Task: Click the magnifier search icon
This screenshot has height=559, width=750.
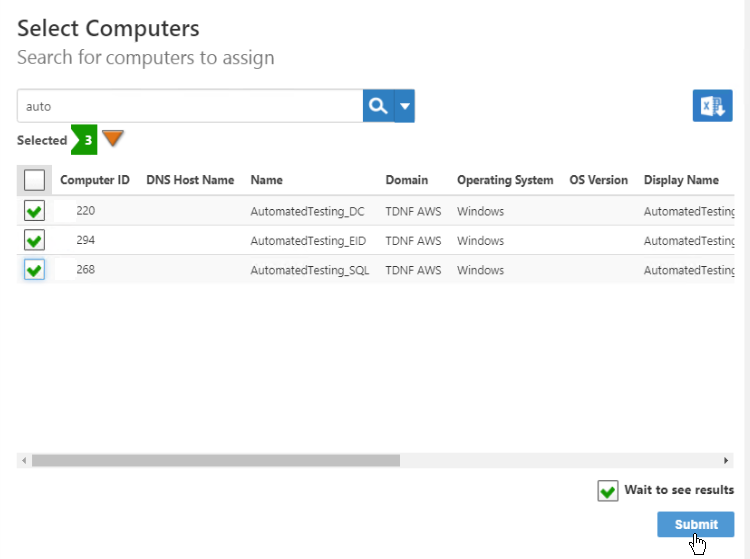Action: pyautogui.click(x=378, y=106)
